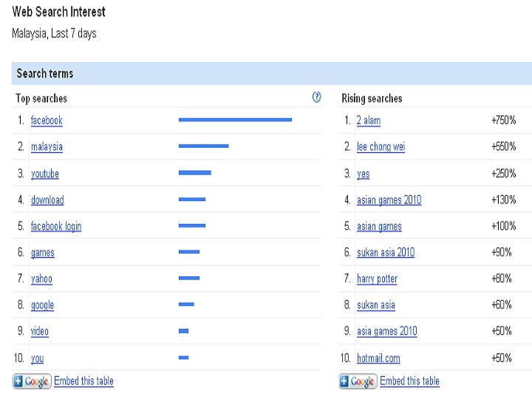Image resolution: width=532 pixels, height=399 pixels.
Task: Open Embed this table under Top searches
Action: coord(83,381)
